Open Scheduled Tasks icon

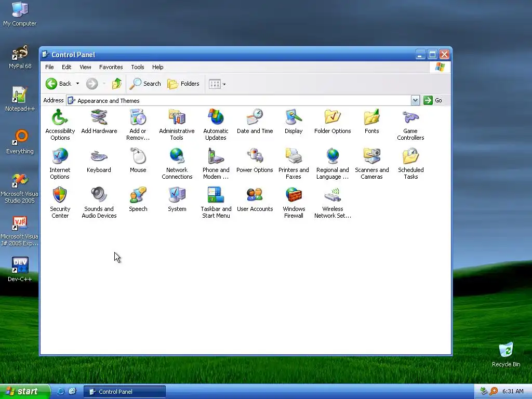click(x=410, y=164)
